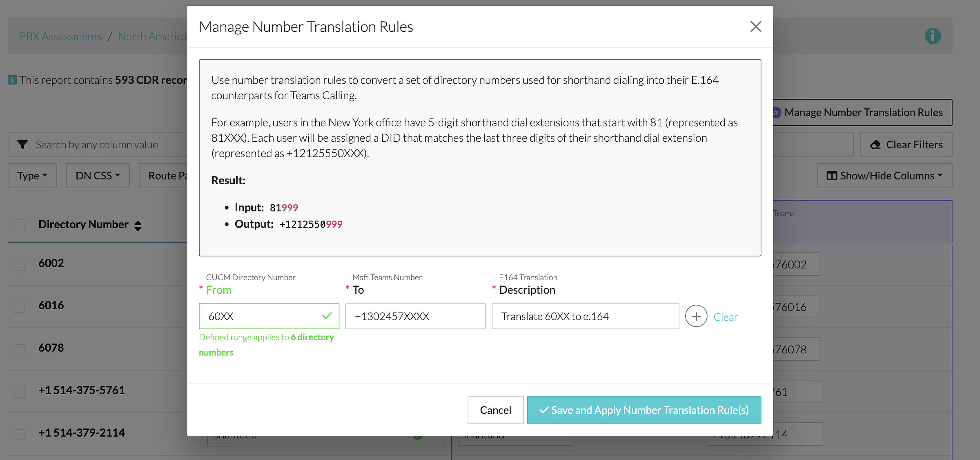Click the filter funnel icon in search bar
Viewport: 980px width, 460px height.
[x=22, y=144]
